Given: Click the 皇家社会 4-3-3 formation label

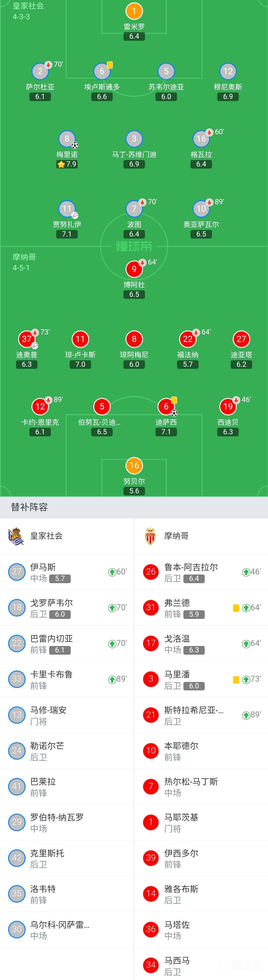Looking at the screenshot, I should [28, 11].
